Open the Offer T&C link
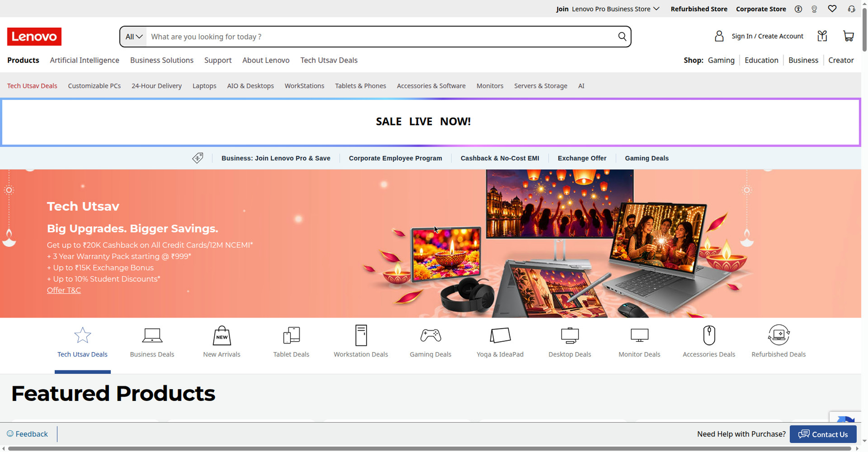868x452 pixels. coord(64,290)
